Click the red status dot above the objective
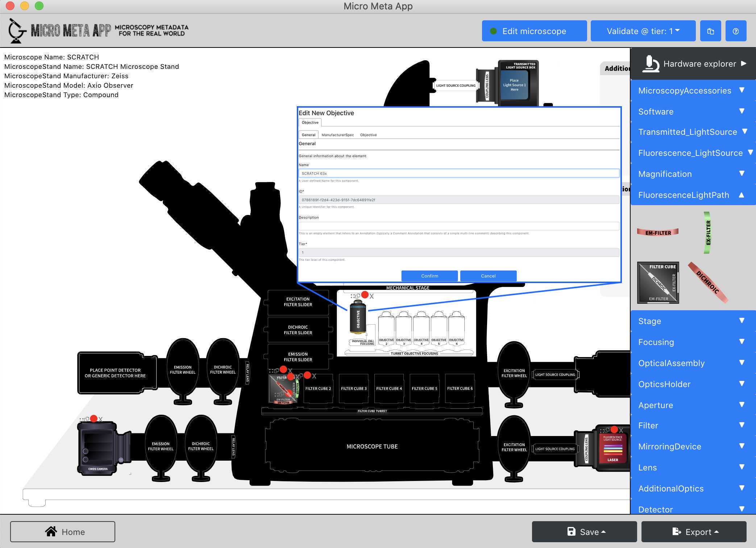 (x=365, y=295)
